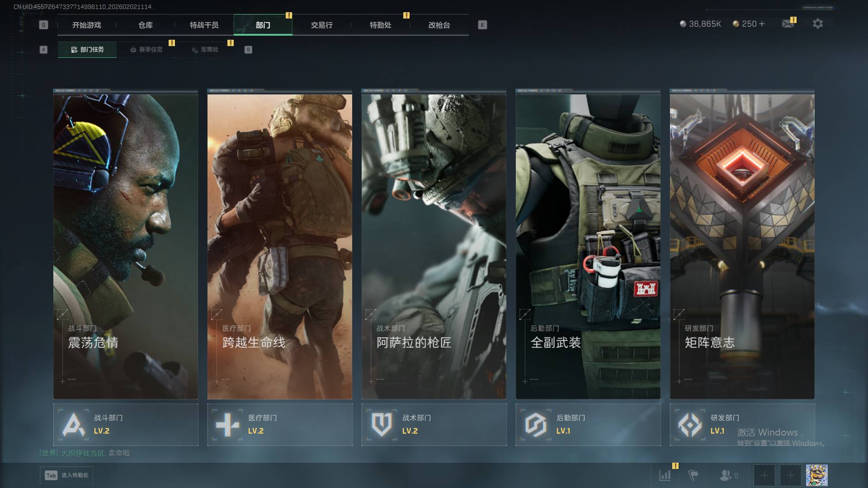Click the 战斗部门 level emblem icon
868x488 pixels.
pos(74,425)
